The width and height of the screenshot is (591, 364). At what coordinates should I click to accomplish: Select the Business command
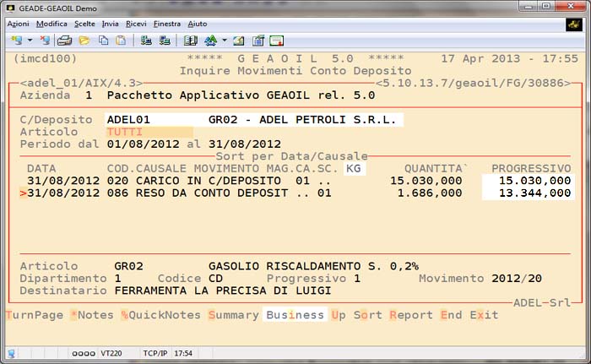point(295,315)
